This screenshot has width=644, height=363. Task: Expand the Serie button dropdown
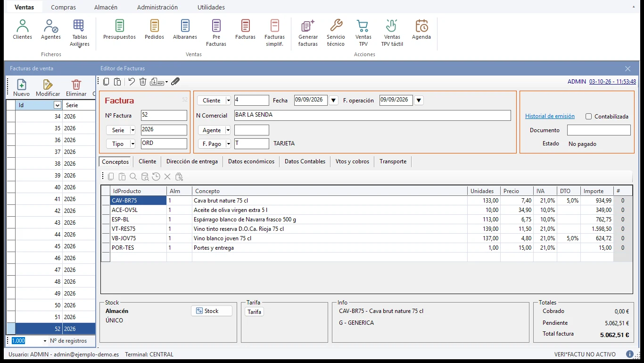click(133, 130)
